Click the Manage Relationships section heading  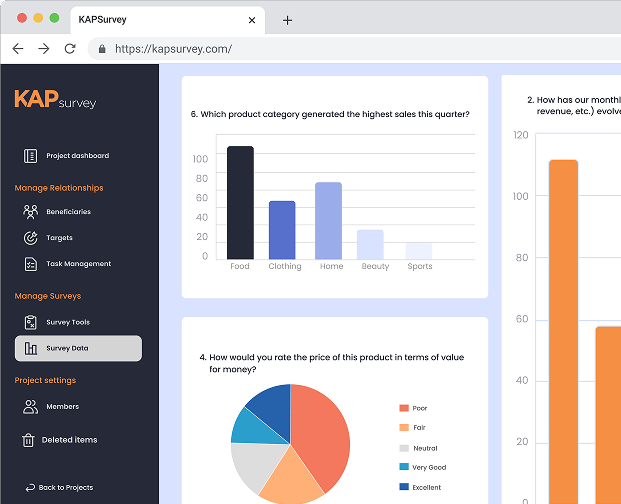(x=59, y=188)
